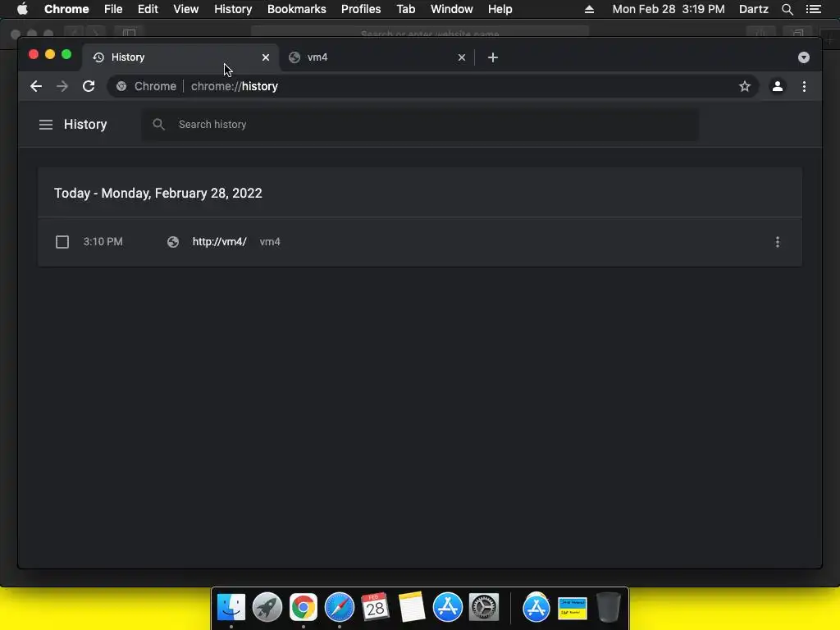Bookmark this page with the star icon
This screenshot has height=630, width=840.
[745, 86]
